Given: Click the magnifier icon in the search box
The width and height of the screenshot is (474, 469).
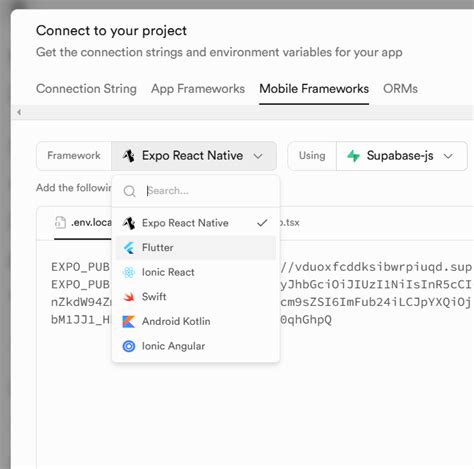Looking at the screenshot, I should coord(129,191).
